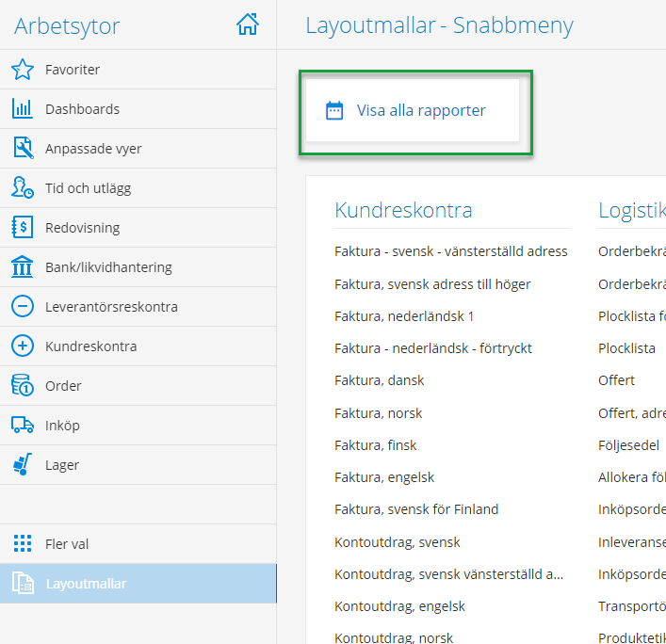Open Faktura, svensk adress till höger
This screenshot has height=644, width=666.
tap(432, 284)
